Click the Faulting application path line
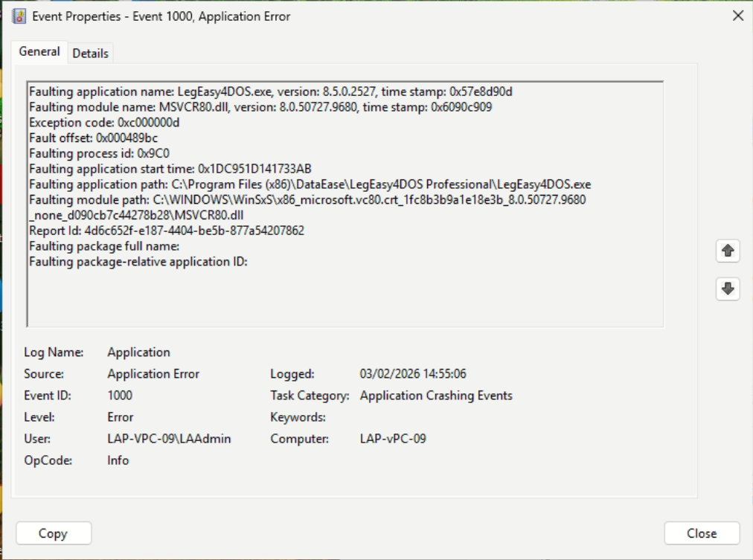 (x=310, y=184)
